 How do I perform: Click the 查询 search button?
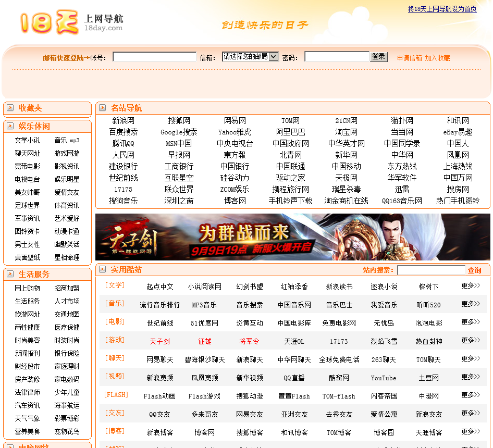(474, 270)
